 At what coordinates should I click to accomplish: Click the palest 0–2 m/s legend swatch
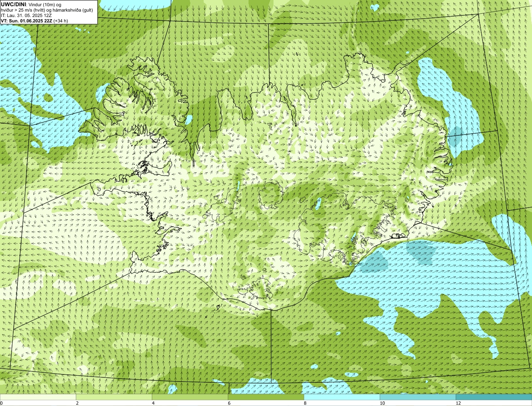coord(38,397)
